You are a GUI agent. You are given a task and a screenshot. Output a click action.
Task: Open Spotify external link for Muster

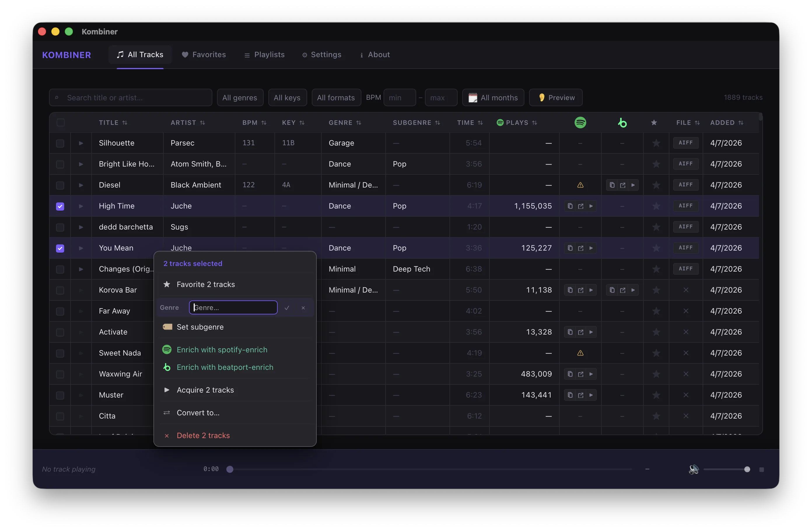580,395
